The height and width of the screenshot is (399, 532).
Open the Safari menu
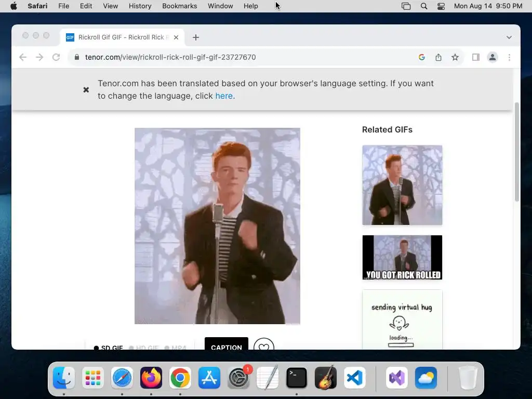point(37,6)
